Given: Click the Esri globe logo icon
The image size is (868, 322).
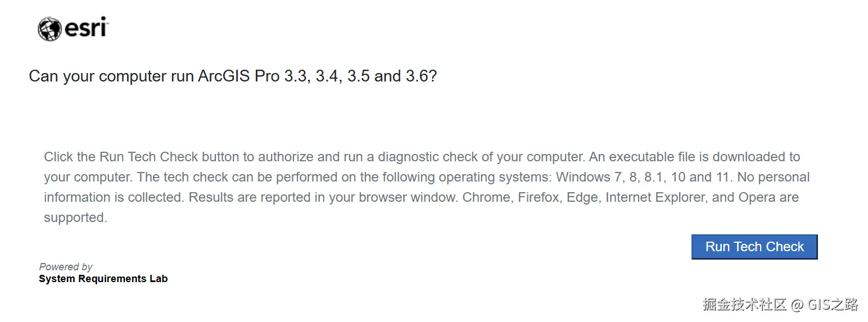Looking at the screenshot, I should pos(49,29).
